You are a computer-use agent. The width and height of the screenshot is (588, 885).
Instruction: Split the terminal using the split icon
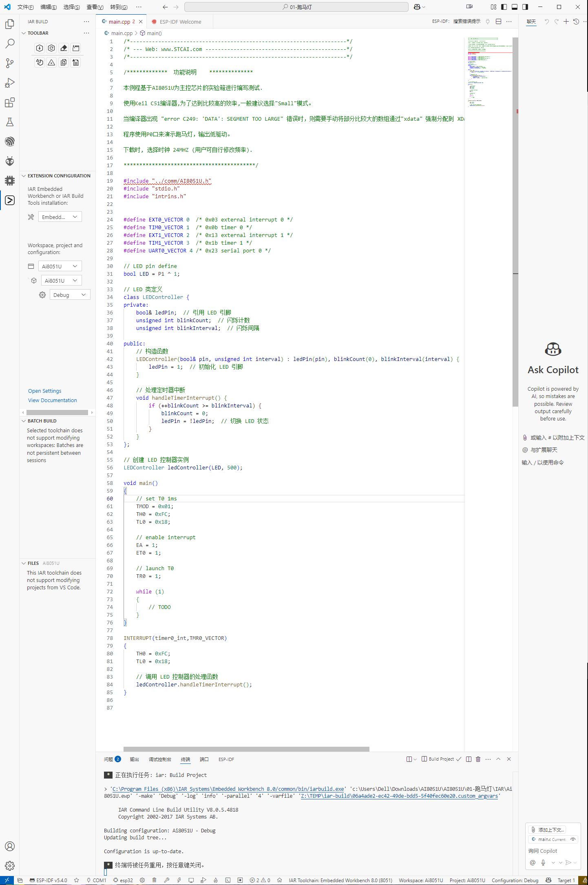coord(469,759)
